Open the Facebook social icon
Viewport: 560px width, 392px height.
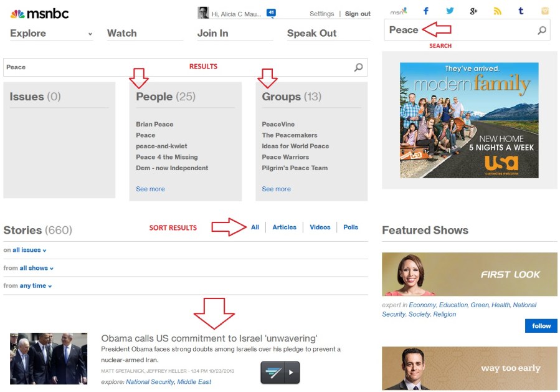click(426, 11)
